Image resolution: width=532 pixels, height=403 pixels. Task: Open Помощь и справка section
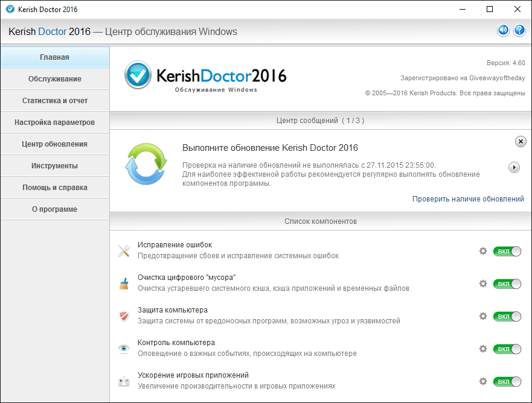coord(54,187)
